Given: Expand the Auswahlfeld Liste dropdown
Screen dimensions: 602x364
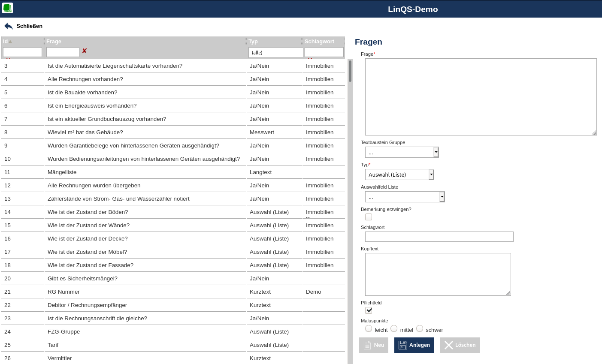Looking at the screenshot, I should coord(442,197).
